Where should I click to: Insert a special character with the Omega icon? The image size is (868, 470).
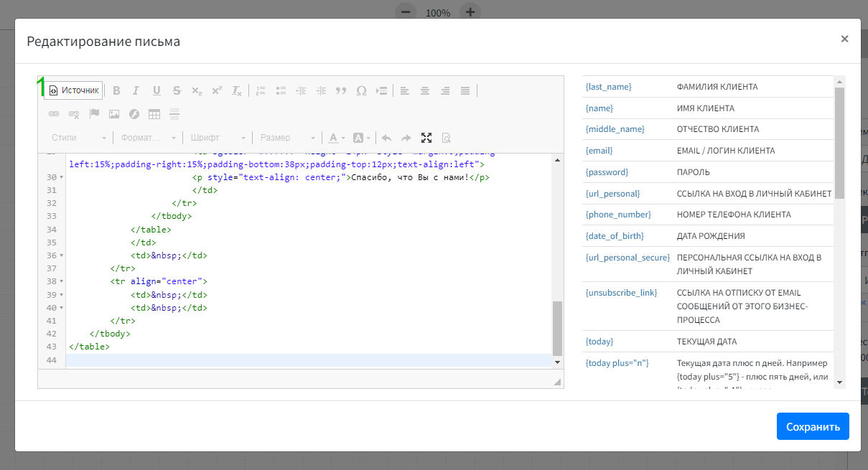click(x=362, y=90)
